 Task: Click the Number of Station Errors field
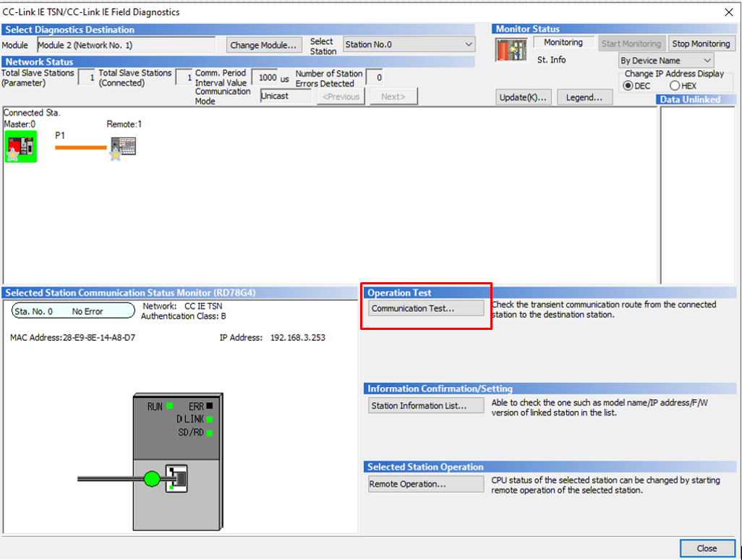click(374, 77)
